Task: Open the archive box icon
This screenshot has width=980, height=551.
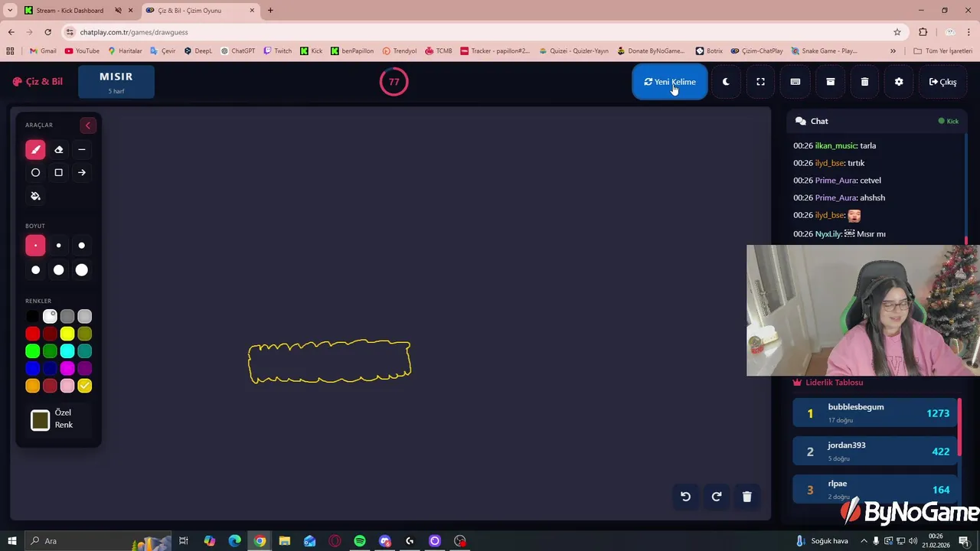Action: click(x=830, y=82)
